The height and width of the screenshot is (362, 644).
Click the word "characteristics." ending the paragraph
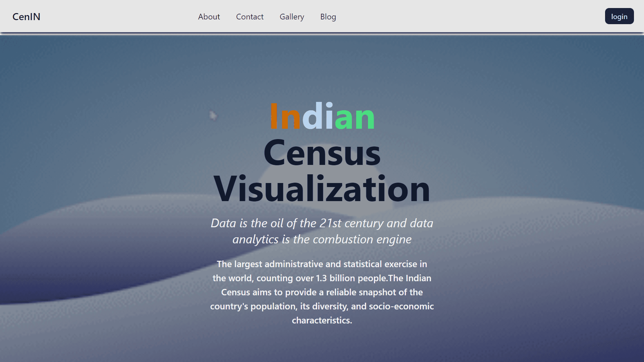pyautogui.click(x=322, y=320)
